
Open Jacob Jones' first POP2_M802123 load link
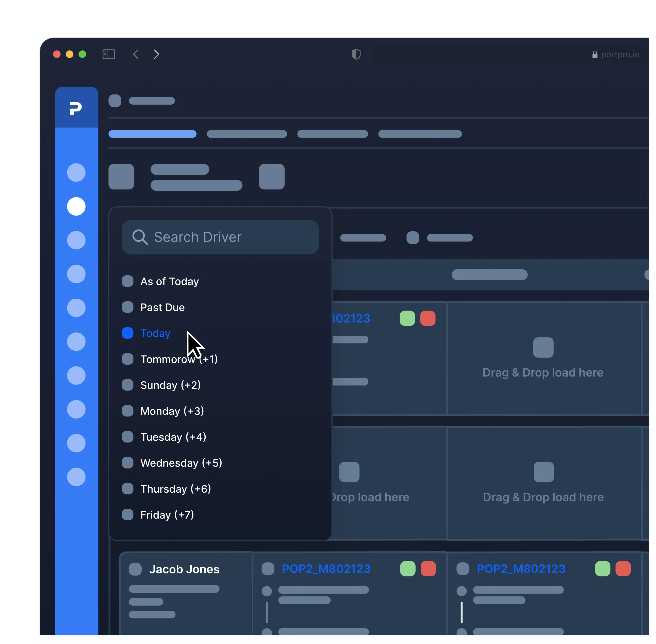point(326,569)
